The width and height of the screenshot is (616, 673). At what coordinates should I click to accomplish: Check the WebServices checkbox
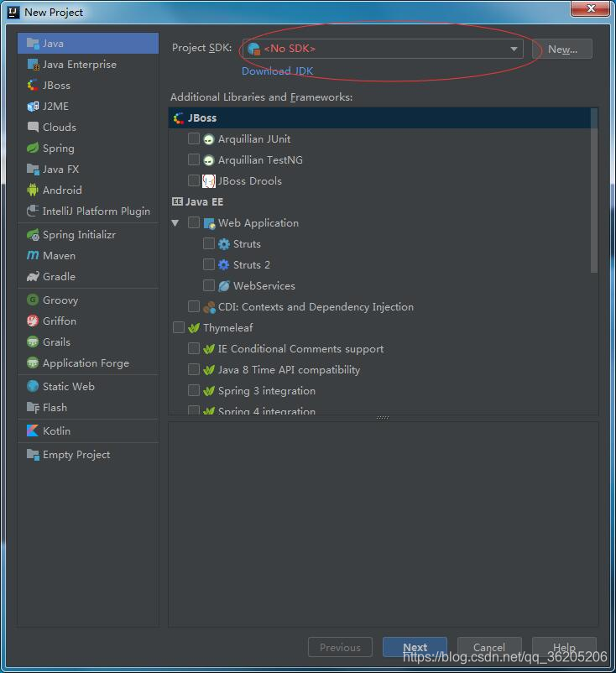pos(209,285)
